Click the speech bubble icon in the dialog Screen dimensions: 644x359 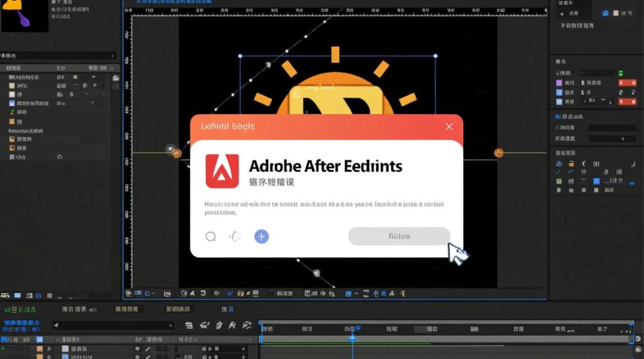(211, 236)
